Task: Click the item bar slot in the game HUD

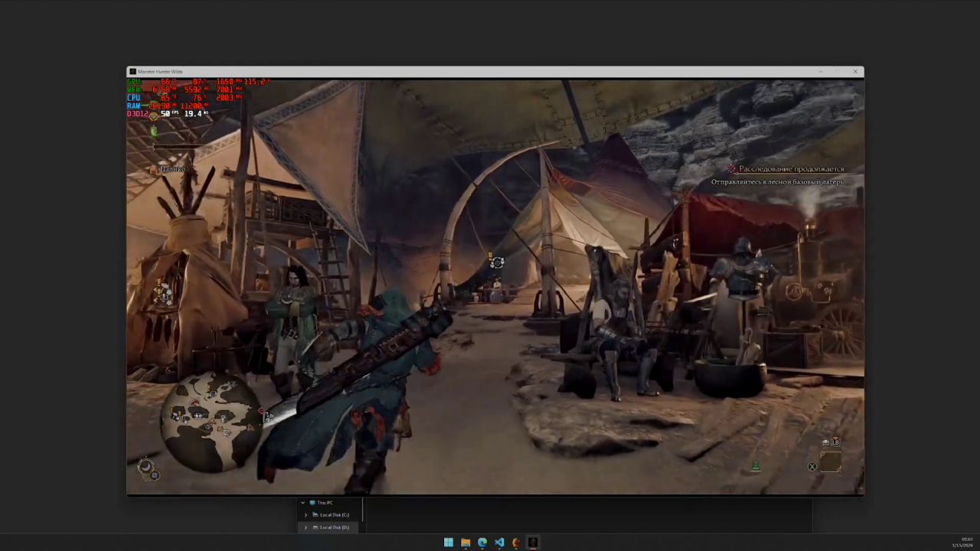Action: [831, 461]
